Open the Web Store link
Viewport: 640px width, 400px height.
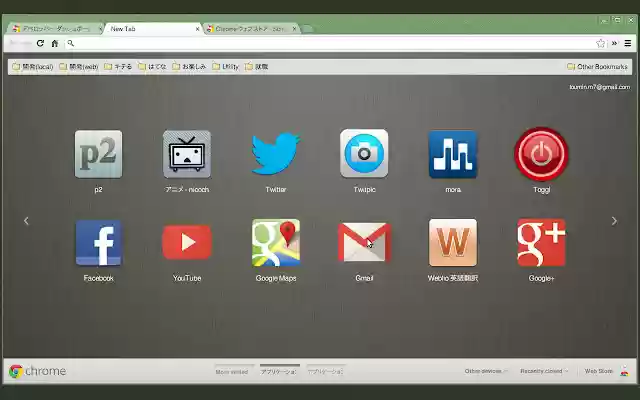pos(599,371)
